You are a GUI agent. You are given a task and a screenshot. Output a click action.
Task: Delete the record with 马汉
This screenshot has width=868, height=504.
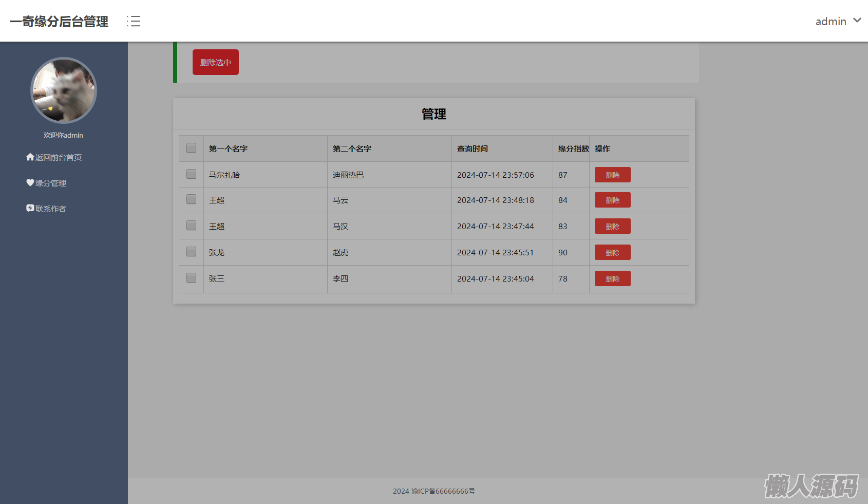pyautogui.click(x=612, y=226)
